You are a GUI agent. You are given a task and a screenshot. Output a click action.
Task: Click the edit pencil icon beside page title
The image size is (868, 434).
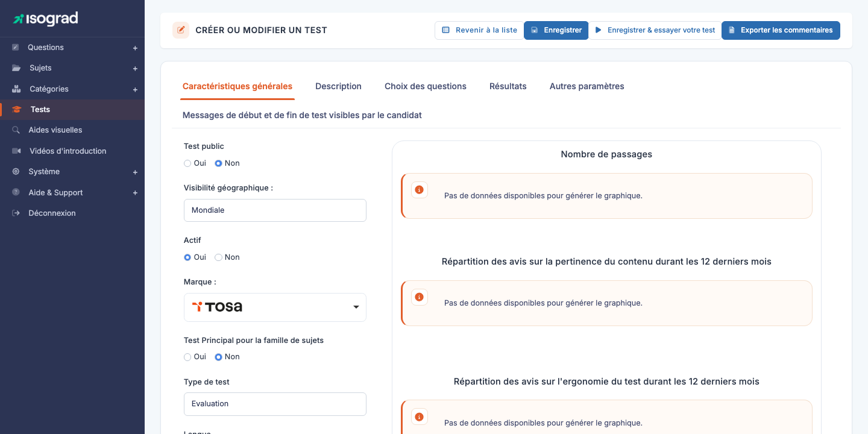181,30
